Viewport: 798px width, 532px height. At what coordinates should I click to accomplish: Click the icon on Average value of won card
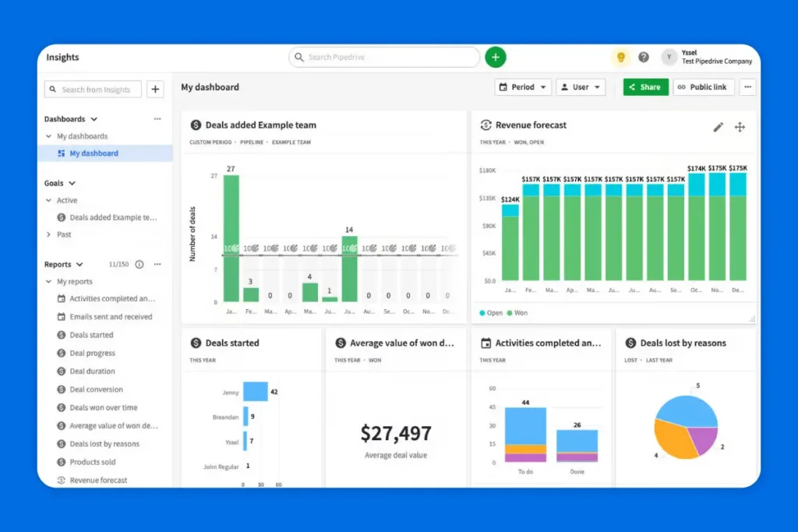pyautogui.click(x=341, y=343)
